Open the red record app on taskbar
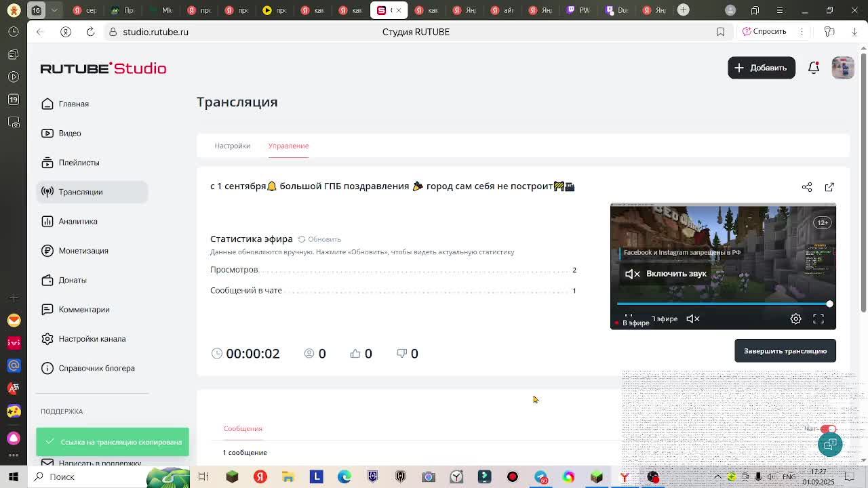 coord(513,476)
